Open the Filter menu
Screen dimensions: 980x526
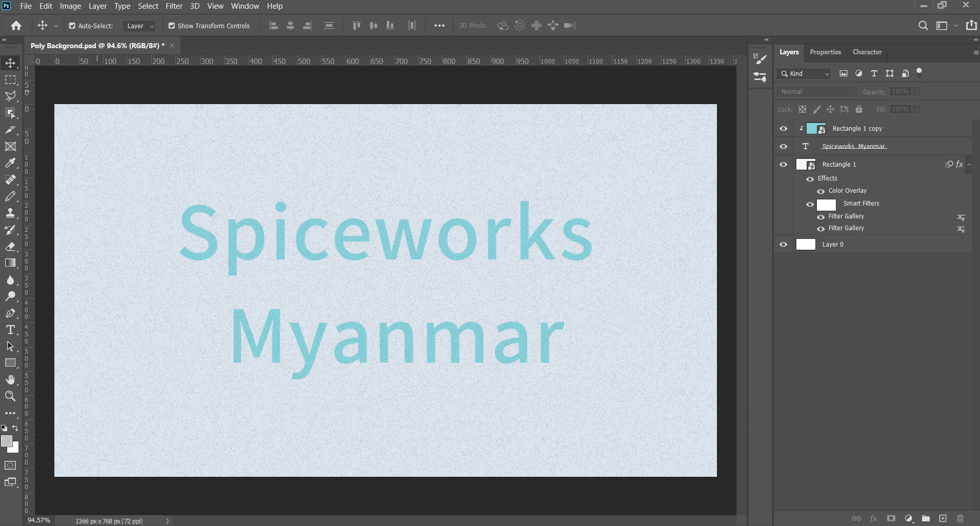tap(174, 6)
